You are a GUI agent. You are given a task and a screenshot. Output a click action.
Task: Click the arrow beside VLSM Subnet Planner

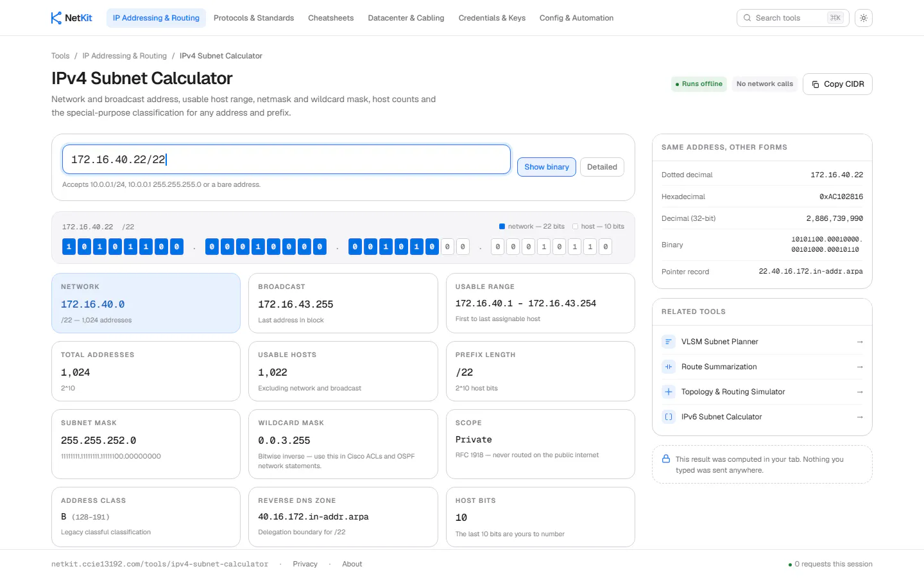pos(860,342)
